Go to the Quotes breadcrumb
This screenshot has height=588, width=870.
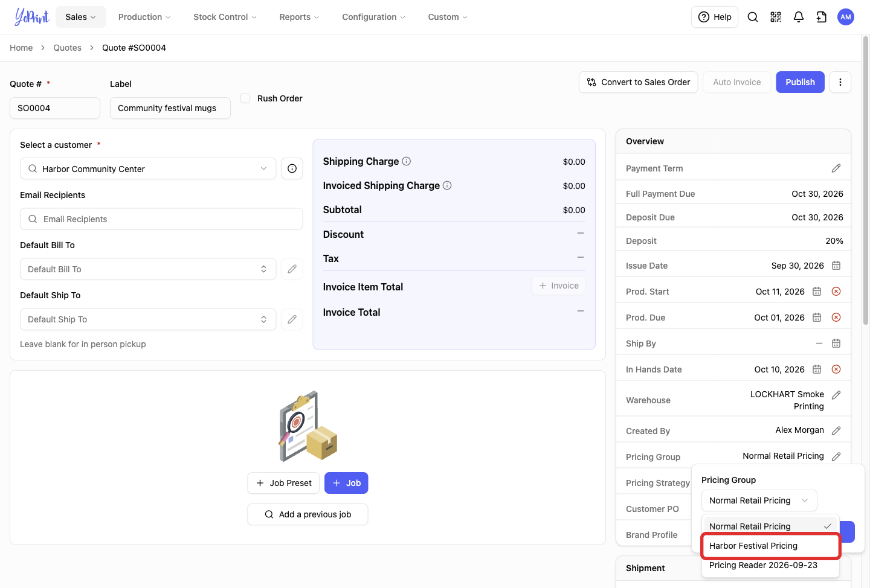coord(67,48)
